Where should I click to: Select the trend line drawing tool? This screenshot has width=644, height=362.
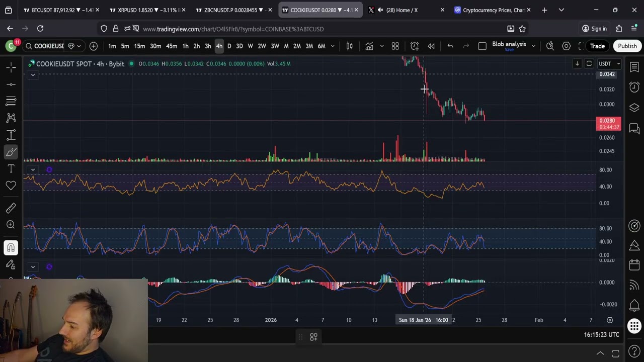11,84
